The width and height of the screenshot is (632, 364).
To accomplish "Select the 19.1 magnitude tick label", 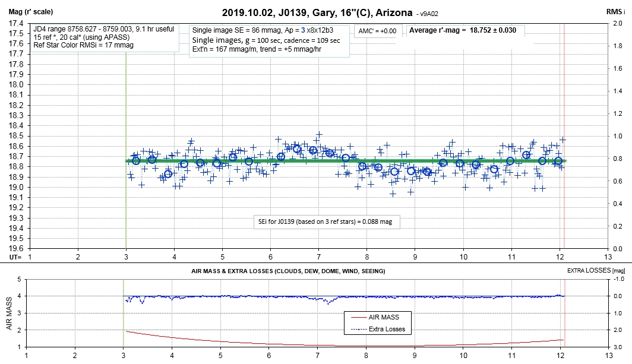I will click(x=15, y=198).
